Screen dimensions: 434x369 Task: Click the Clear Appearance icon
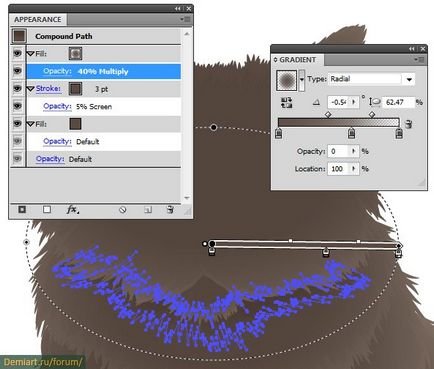click(122, 210)
